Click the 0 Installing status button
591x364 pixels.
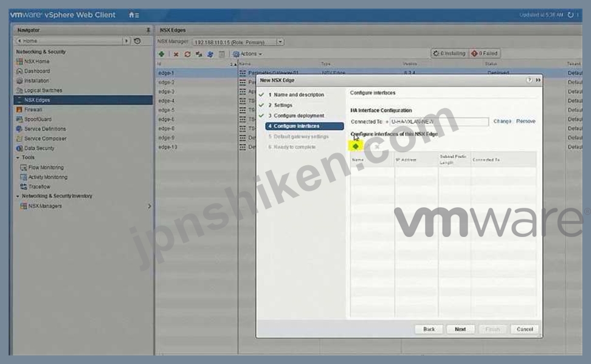pyautogui.click(x=449, y=53)
